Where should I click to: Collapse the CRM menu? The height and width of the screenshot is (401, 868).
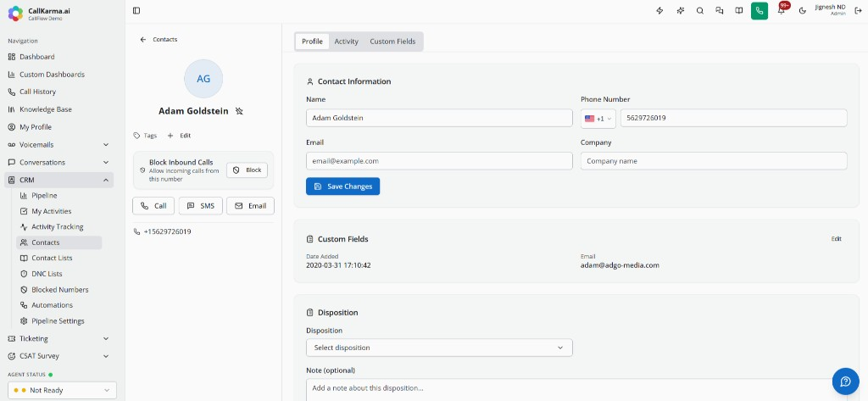click(58, 180)
